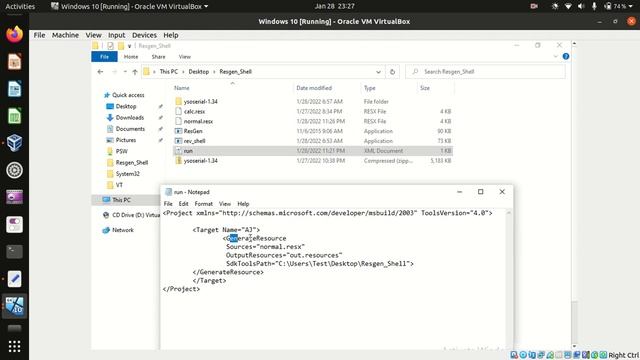Open VirtualBox Machine menu
The width and height of the screenshot is (640, 360).
point(65,35)
